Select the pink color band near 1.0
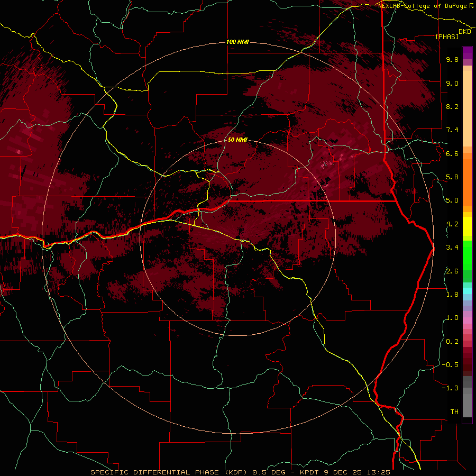 pyautogui.click(x=467, y=321)
